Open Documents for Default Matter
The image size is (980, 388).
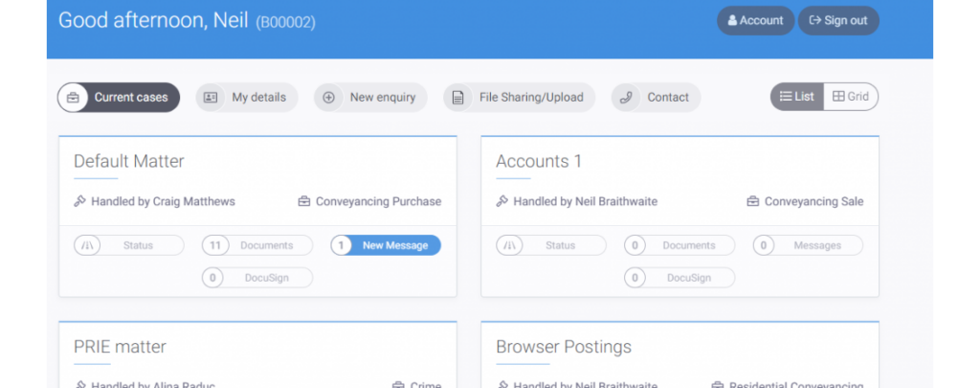coord(257,245)
